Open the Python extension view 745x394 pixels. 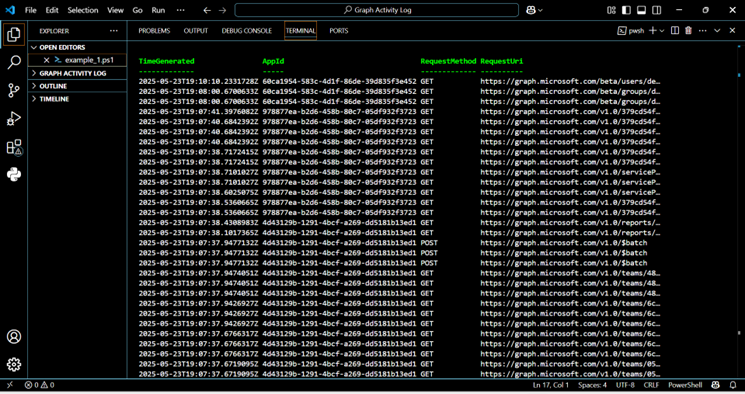[x=14, y=174]
